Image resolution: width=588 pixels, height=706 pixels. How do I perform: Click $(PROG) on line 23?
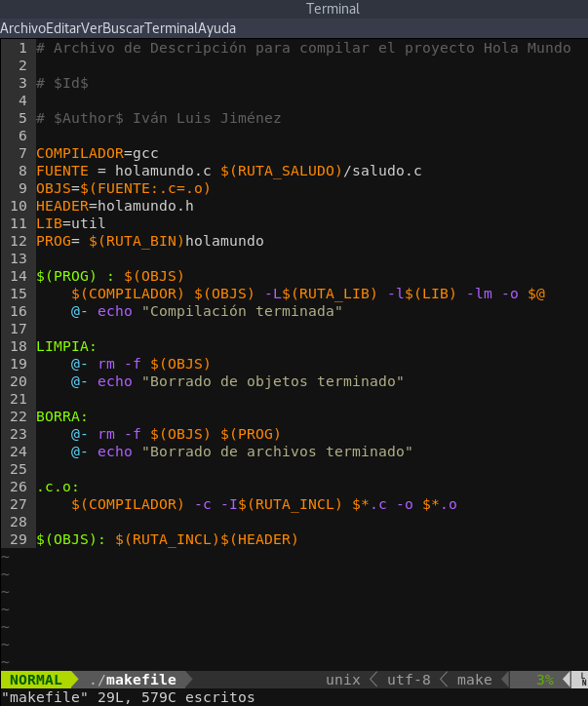point(251,434)
